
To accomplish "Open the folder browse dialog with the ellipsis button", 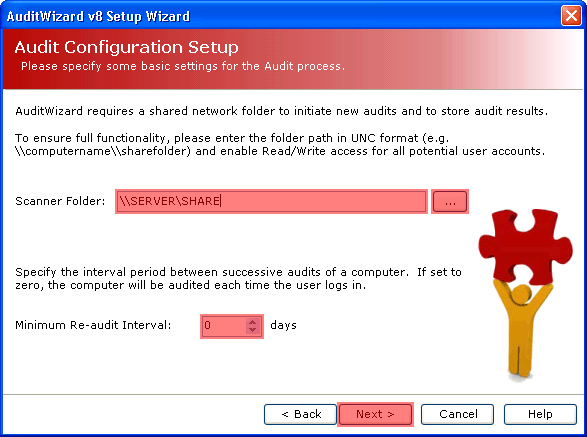I will click(450, 201).
